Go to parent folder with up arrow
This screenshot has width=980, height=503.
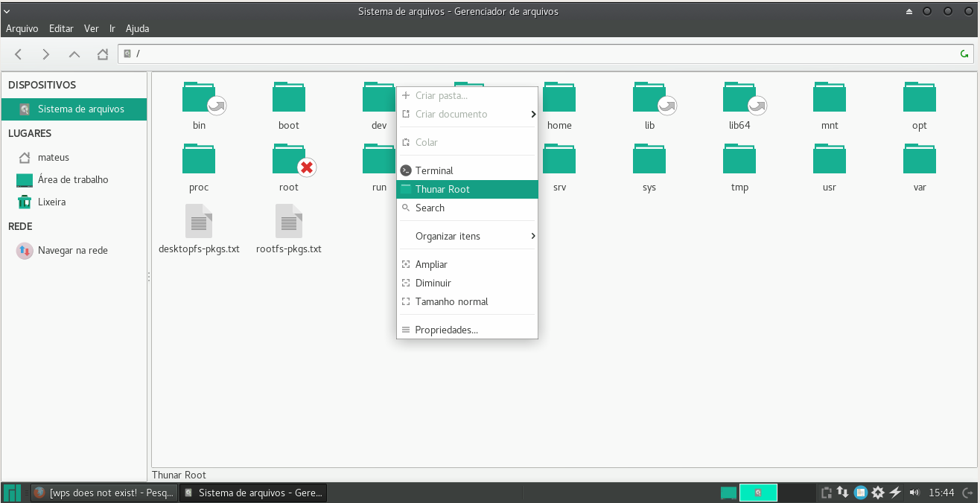74,54
